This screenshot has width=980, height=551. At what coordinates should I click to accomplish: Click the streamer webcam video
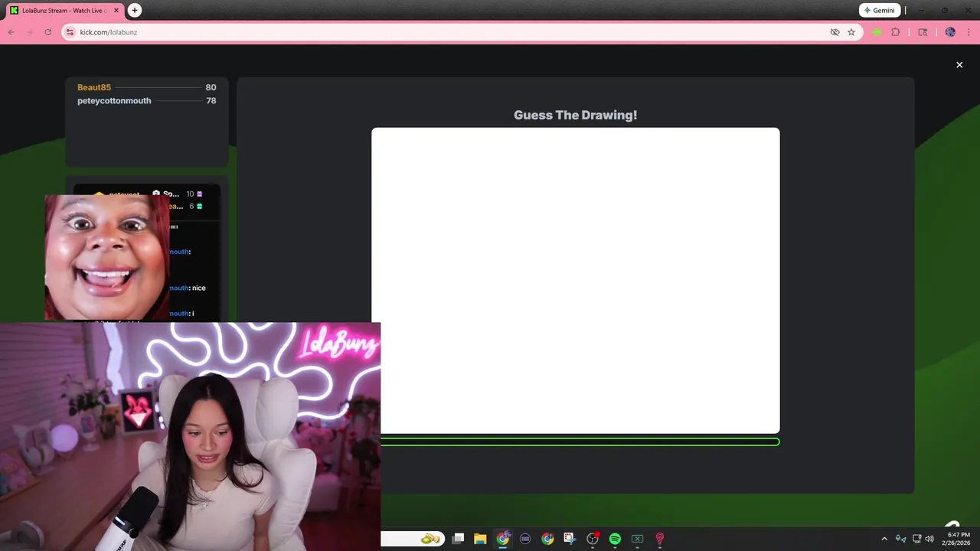point(190,436)
